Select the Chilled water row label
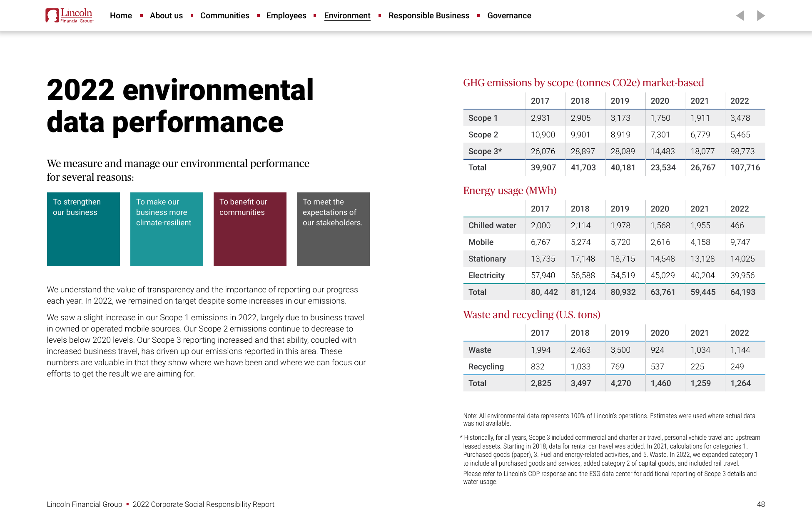812x531 pixels. coord(492,225)
